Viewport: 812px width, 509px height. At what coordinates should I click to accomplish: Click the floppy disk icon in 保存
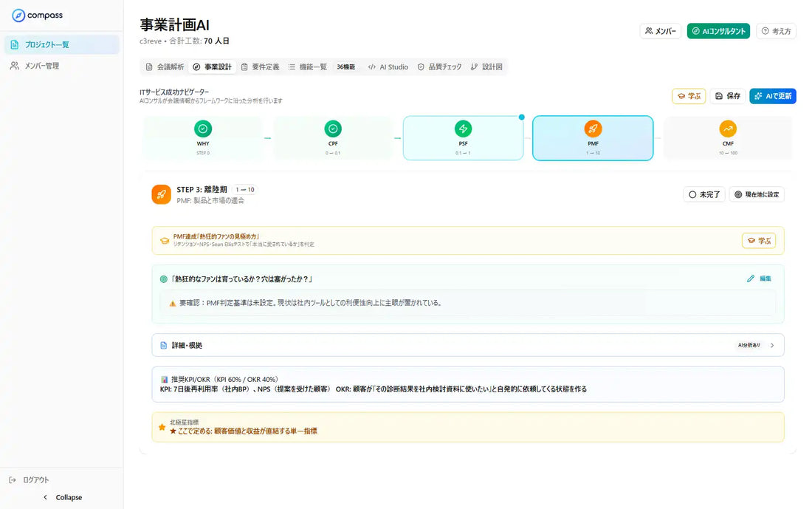[x=719, y=96]
